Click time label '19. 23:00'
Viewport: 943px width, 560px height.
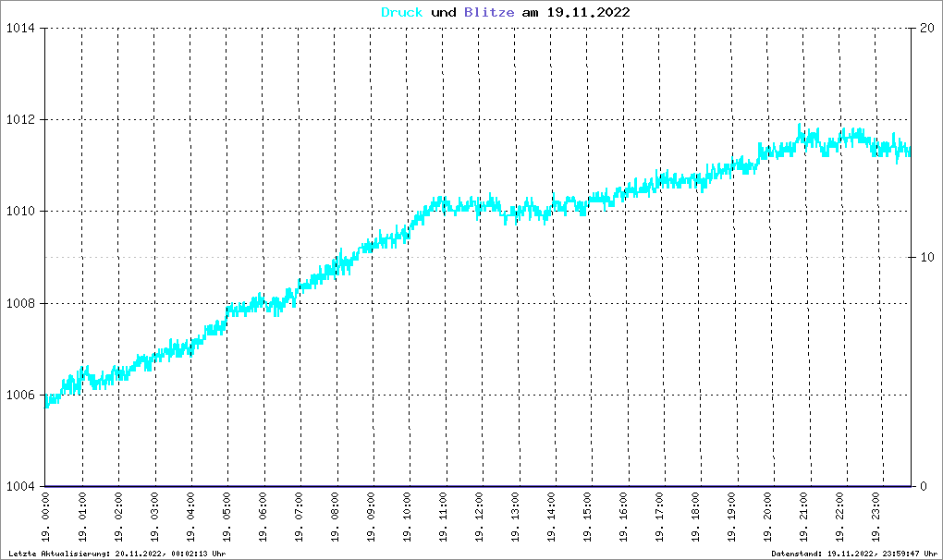point(876,517)
